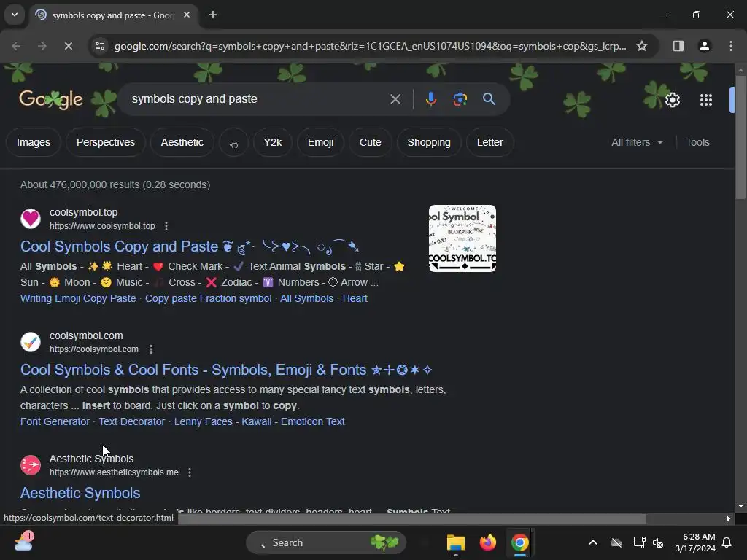
Task: Open Cool Symbols Copy and Paste result
Action: 190,246
